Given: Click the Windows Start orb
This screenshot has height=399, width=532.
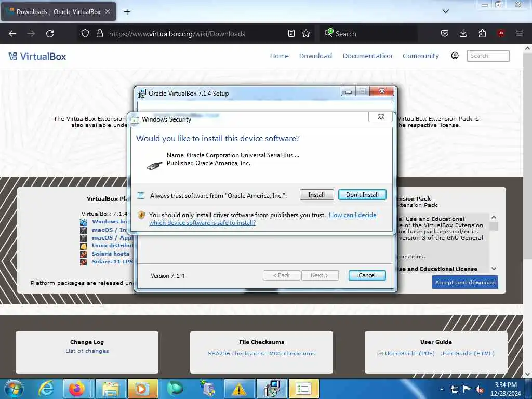Looking at the screenshot, I should [14, 389].
